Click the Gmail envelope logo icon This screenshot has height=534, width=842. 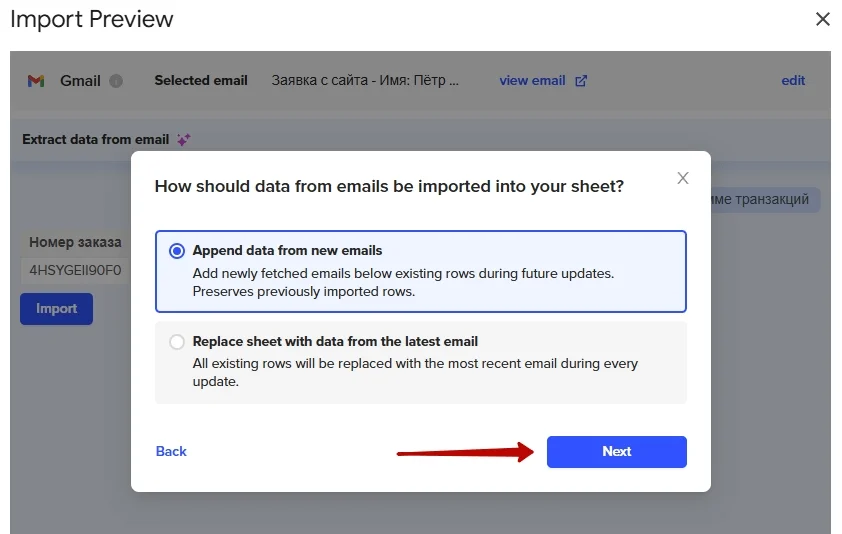coord(36,81)
